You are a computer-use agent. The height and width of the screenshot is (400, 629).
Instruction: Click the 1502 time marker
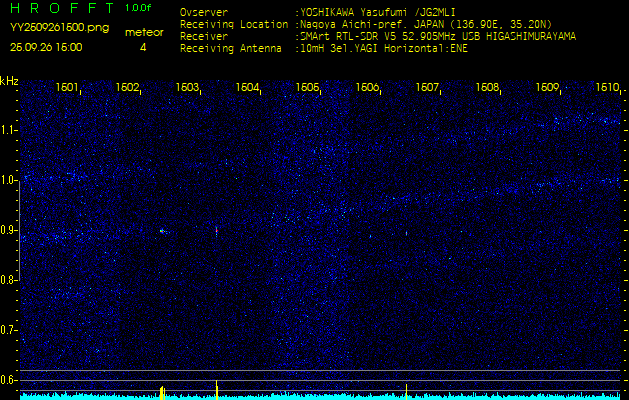pos(127,87)
